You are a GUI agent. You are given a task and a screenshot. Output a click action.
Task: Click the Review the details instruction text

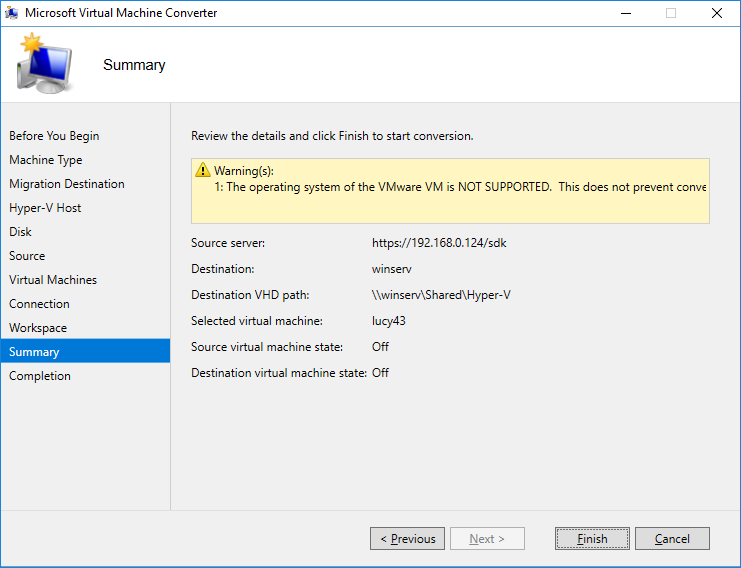(x=332, y=136)
